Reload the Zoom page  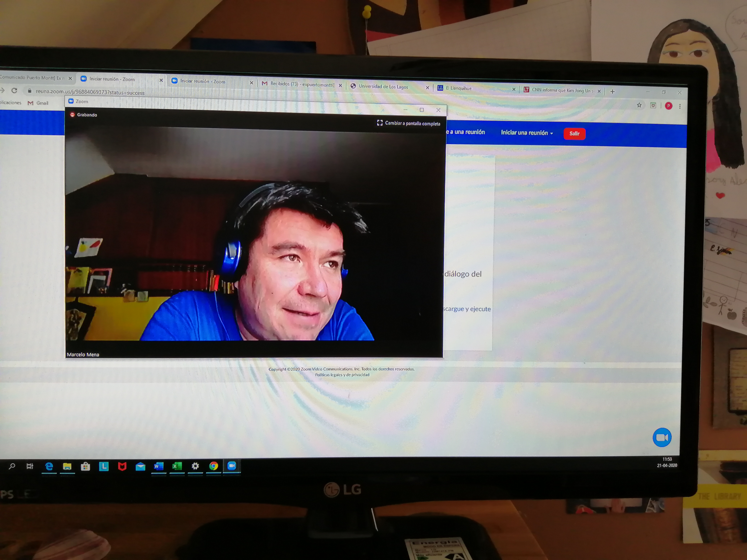[14, 90]
